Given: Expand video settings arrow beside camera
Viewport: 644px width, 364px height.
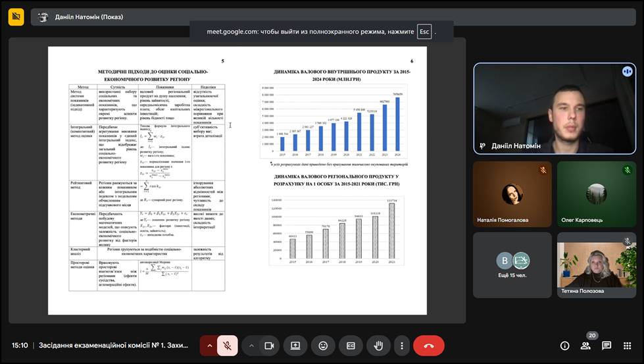Looking at the screenshot, I should pos(251,346).
